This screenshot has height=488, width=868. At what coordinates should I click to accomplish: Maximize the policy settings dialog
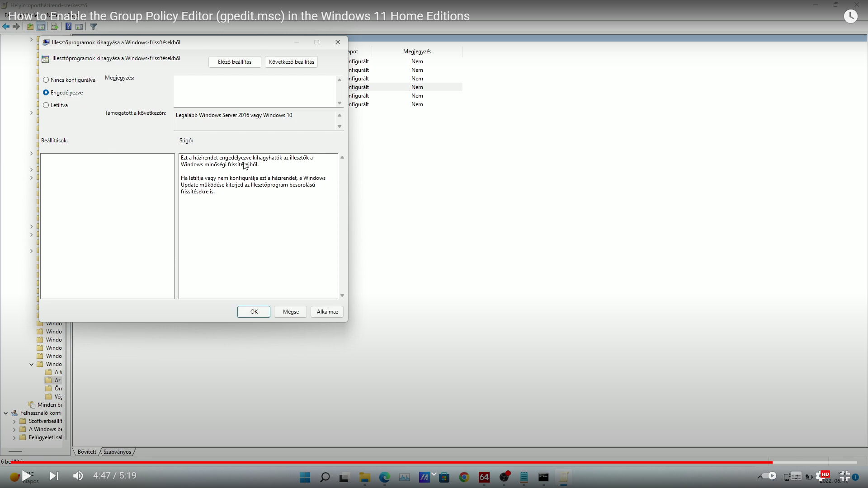(x=317, y=42)
